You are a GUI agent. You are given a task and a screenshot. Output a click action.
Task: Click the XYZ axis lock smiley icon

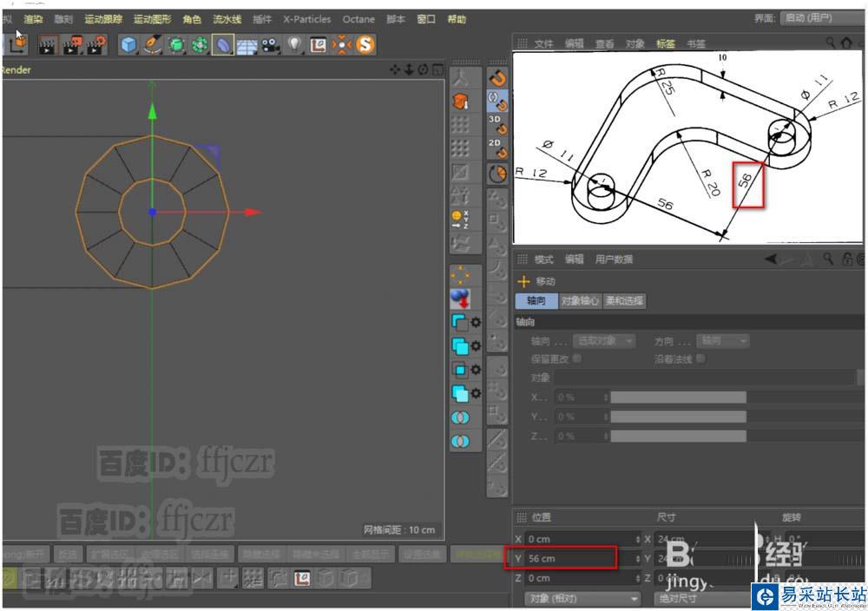click(x=460, y=220)
